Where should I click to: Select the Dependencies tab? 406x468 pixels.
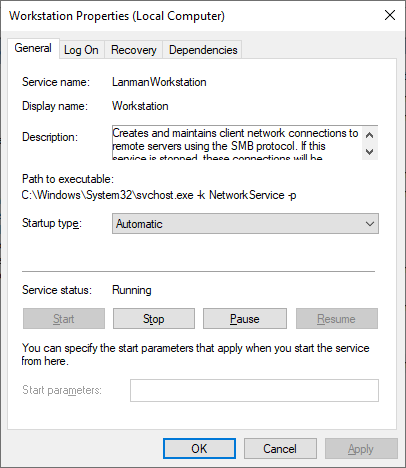pos(203,50)
